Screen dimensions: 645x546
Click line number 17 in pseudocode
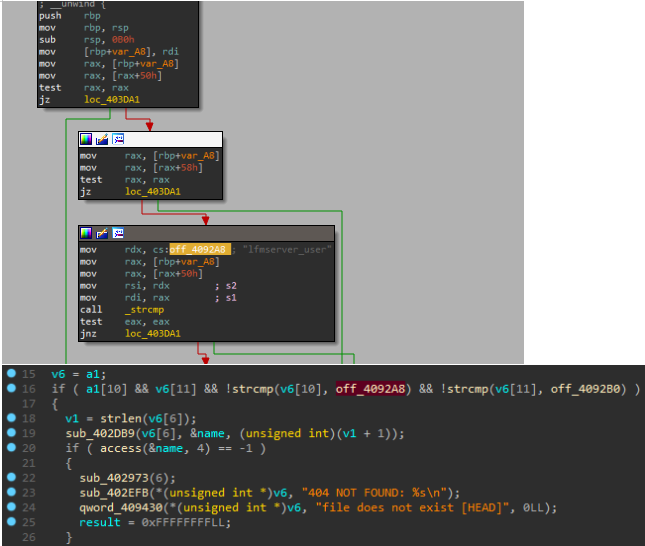pyautogui.click(x=29, y=404)
